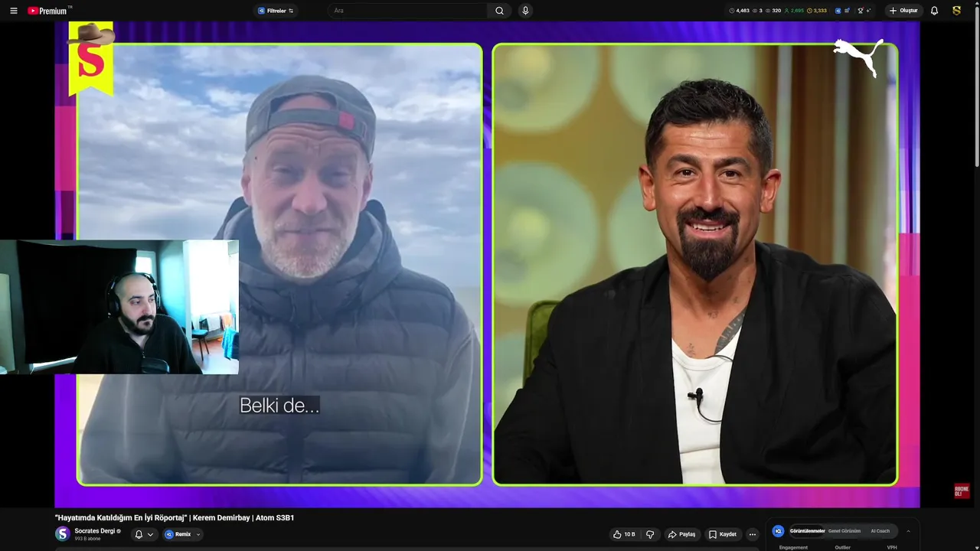Open Socrates Dergi channel avatar
Image resolution: width=980 pixels, height=551 pixels.
click(63, 534)
